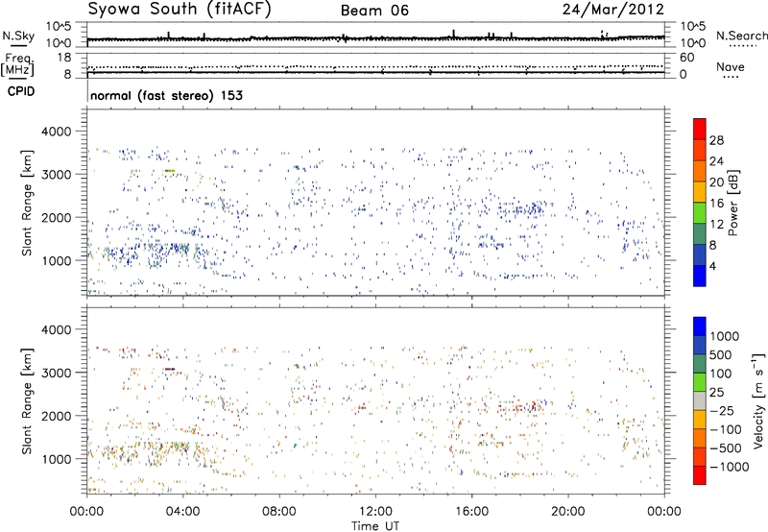768x532 pixels.
Task: Click the date '24/Mar/2012'
Action: coord(613,9)
